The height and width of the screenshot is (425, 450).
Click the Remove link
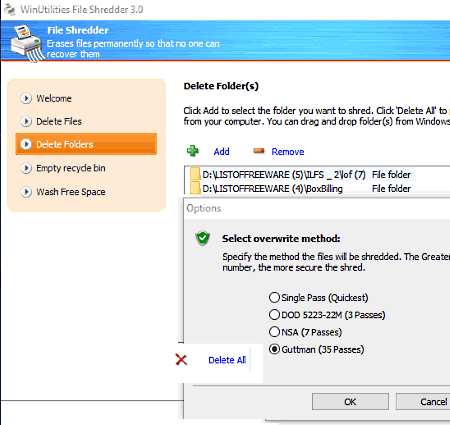pyautogui.click(x=288, y=152)
